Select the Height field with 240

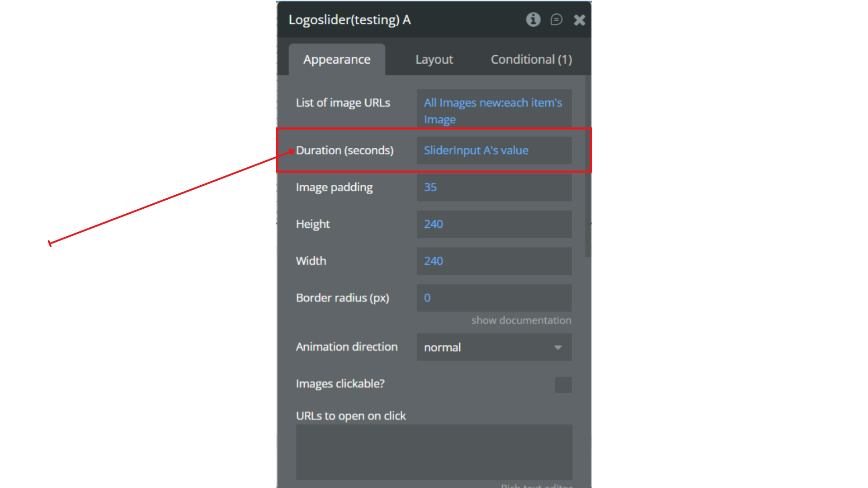pyautogui.click(x=494, y=224)
